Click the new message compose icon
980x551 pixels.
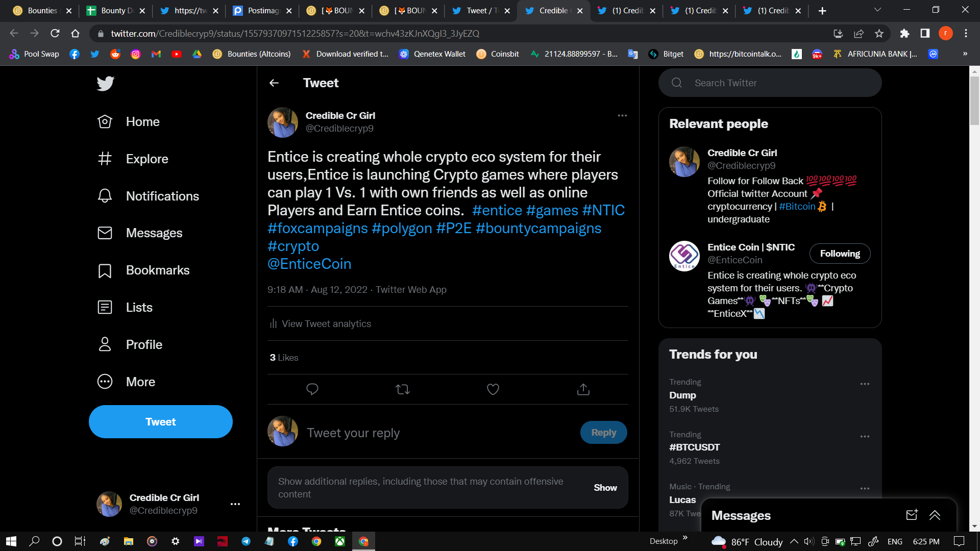912,515
